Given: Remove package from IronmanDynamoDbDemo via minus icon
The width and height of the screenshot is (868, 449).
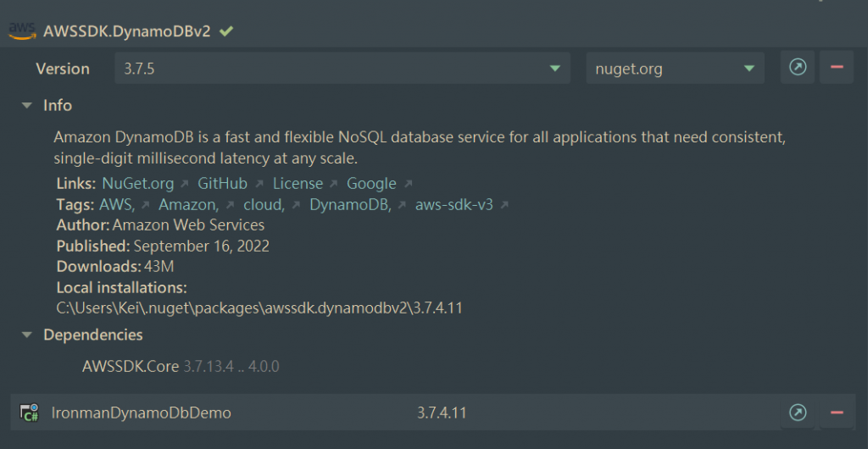Looking at the screenshot, I should [837, 413].
